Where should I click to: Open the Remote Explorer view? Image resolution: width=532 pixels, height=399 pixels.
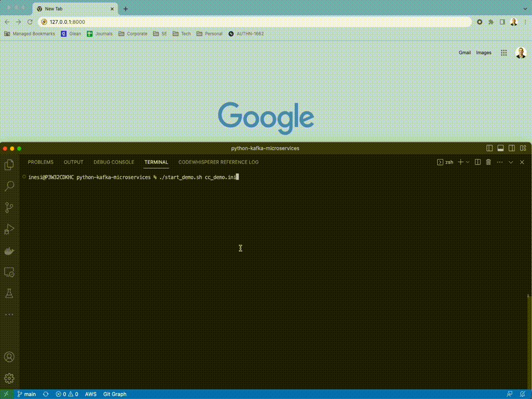[x=9, y=272]
